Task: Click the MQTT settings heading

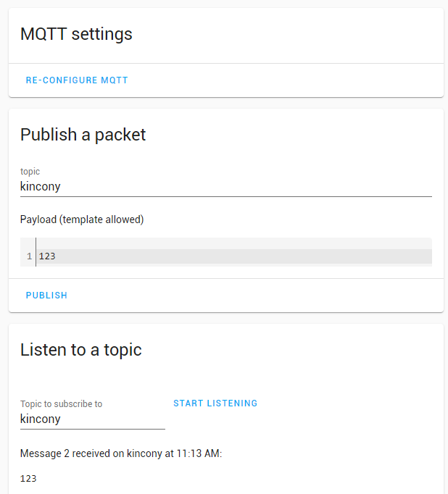Action: (x=76, y=34)
